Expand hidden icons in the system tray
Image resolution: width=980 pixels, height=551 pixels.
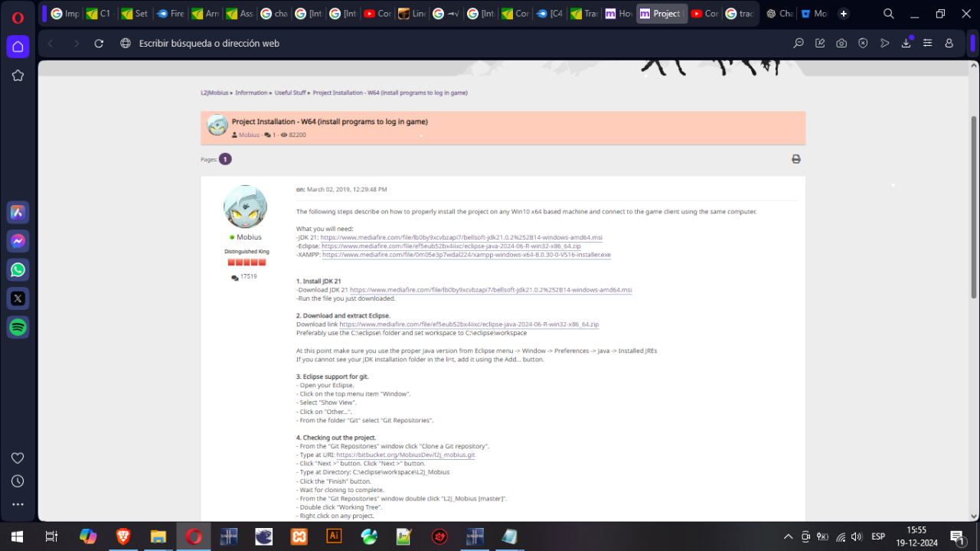point(787,536)
